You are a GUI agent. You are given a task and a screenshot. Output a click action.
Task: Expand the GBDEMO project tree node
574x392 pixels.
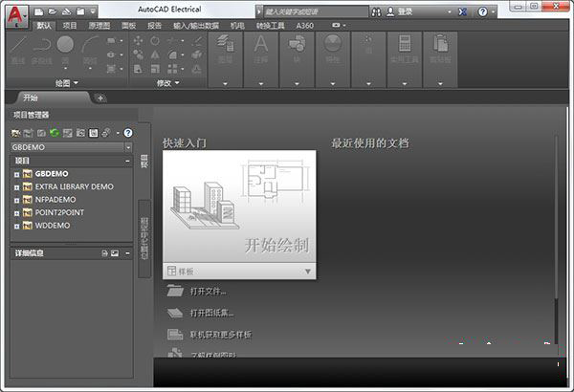(16, 174)
